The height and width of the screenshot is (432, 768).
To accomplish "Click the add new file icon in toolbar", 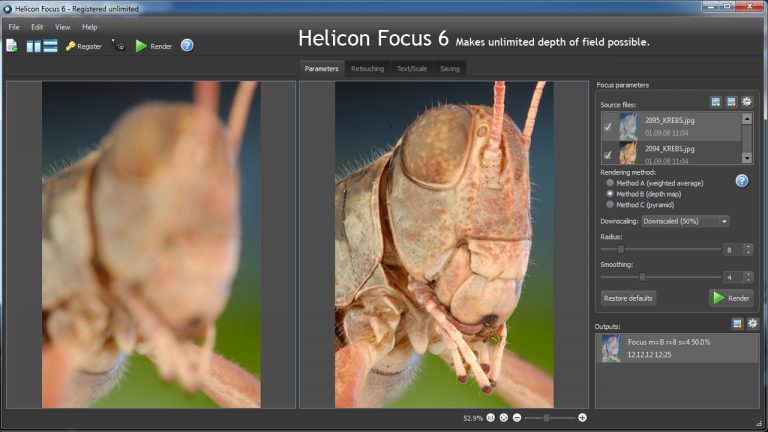I will [12, 46].
